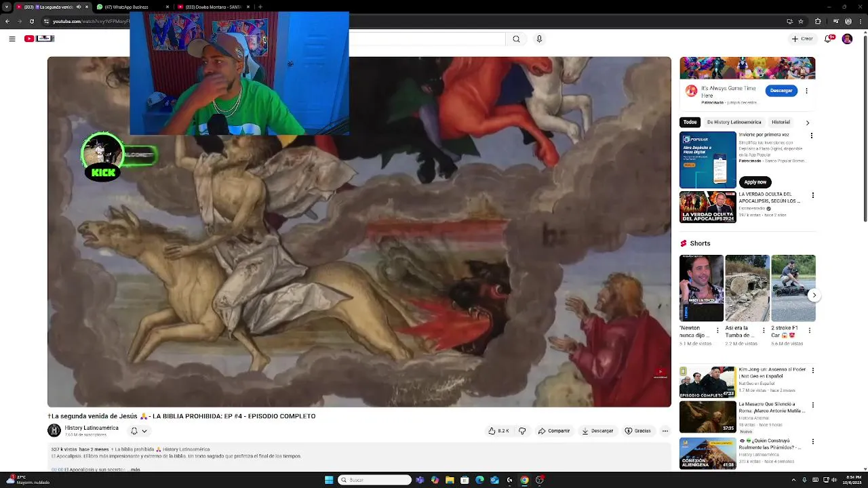Mute the La segunda venida tab audio

78,7
